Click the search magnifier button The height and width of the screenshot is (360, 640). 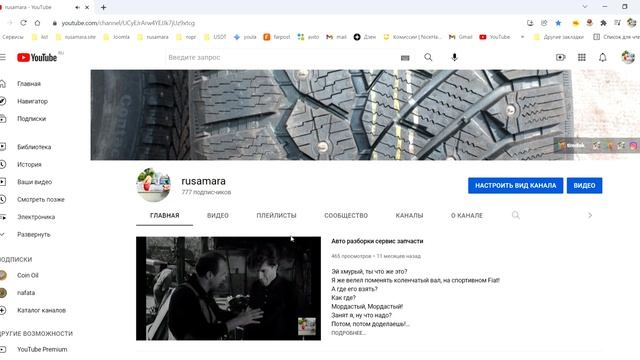tap(428, 58)
